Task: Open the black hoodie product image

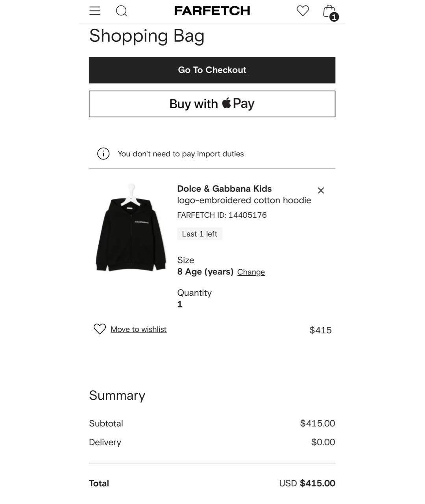Action: coord(131,228)
